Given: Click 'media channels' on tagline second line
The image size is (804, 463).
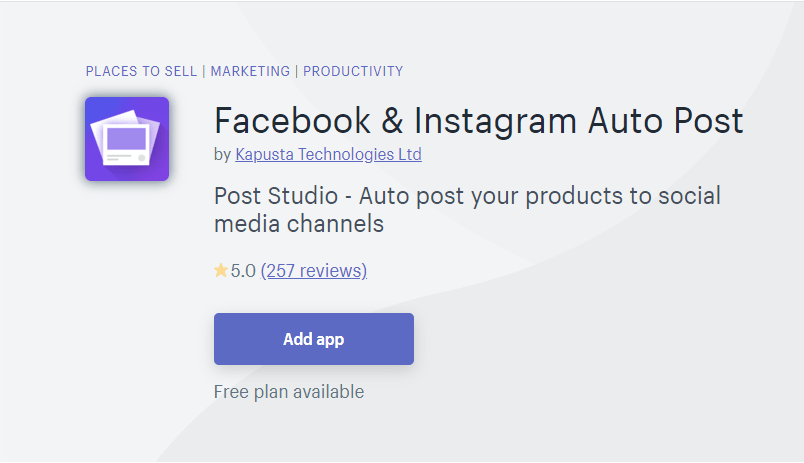Looking at the screenshot, I should [299, 224].
